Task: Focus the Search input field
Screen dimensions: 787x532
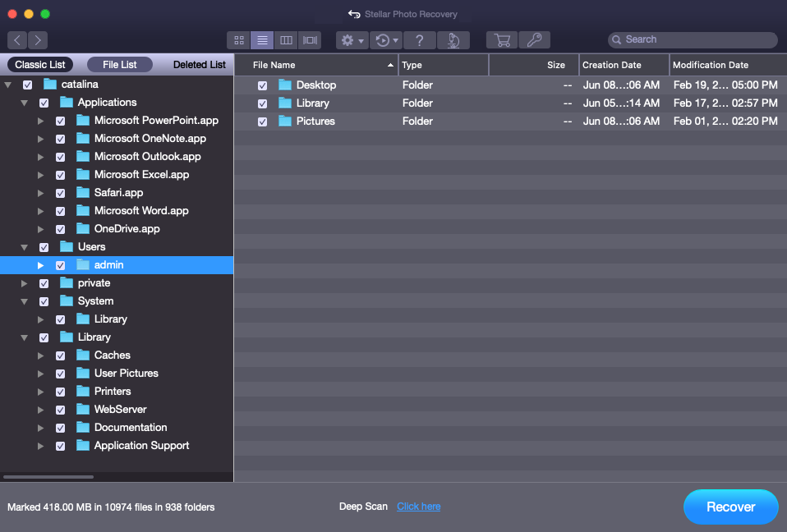Action: coord(693,39)
